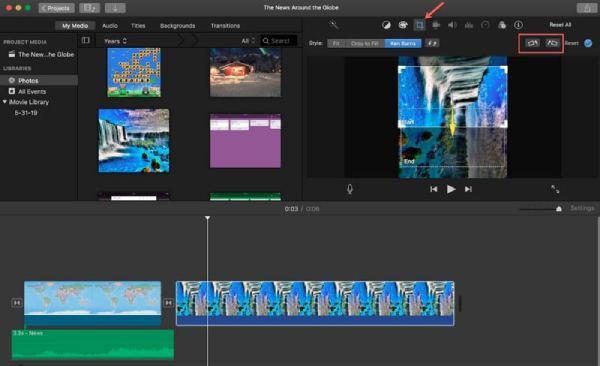Open the import media download button
This screenshot has height=366, width=600.
click(x=115, y=8)
